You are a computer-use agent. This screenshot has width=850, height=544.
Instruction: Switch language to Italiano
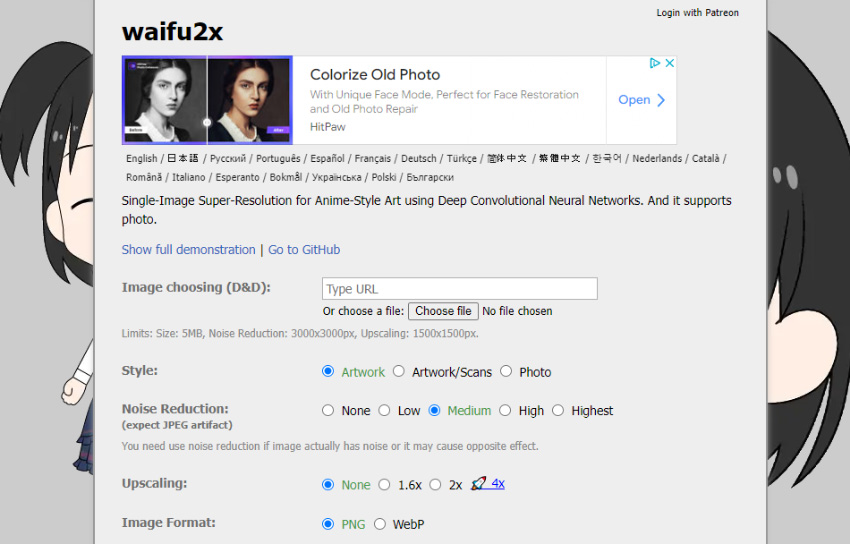(189, 177)
